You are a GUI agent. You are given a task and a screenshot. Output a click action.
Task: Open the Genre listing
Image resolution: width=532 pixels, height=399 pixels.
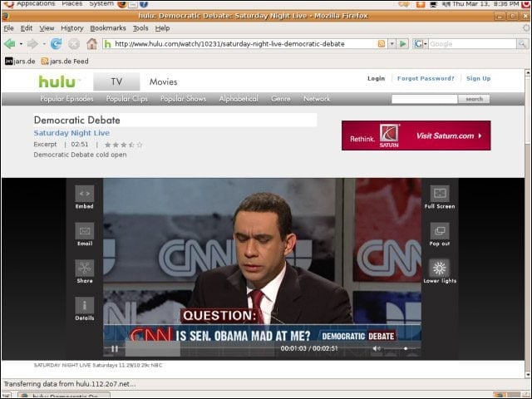[281, 99]
